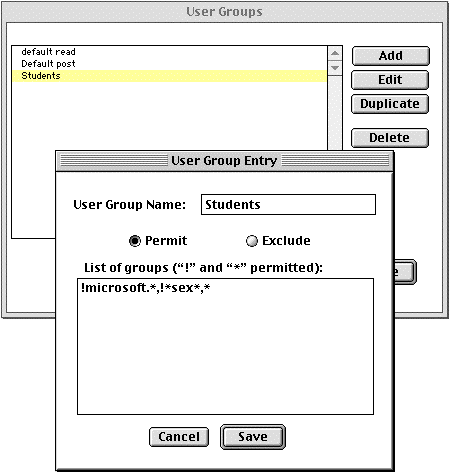449x473 pixels.
Task: Click the scroll up arrow of groups list
Action: [335, 53]
